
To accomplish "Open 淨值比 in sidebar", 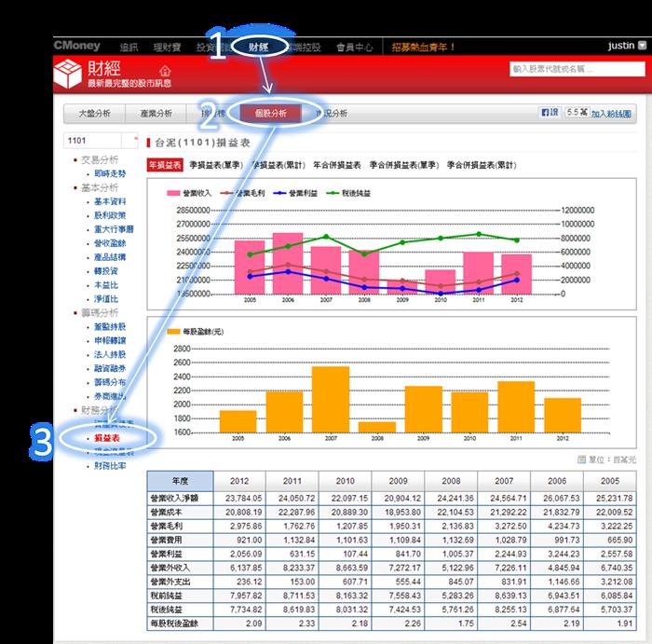I will click(106, 299).
